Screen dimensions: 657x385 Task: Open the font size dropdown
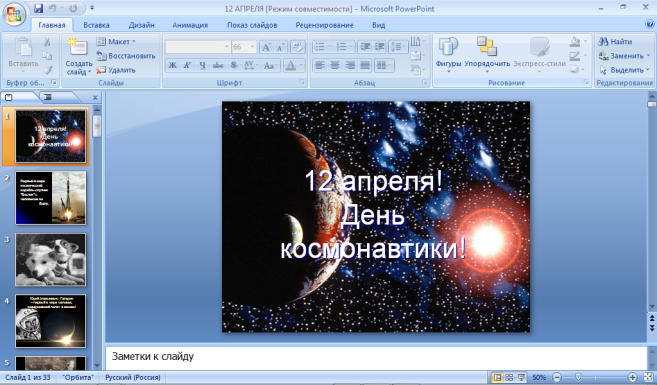253,47
